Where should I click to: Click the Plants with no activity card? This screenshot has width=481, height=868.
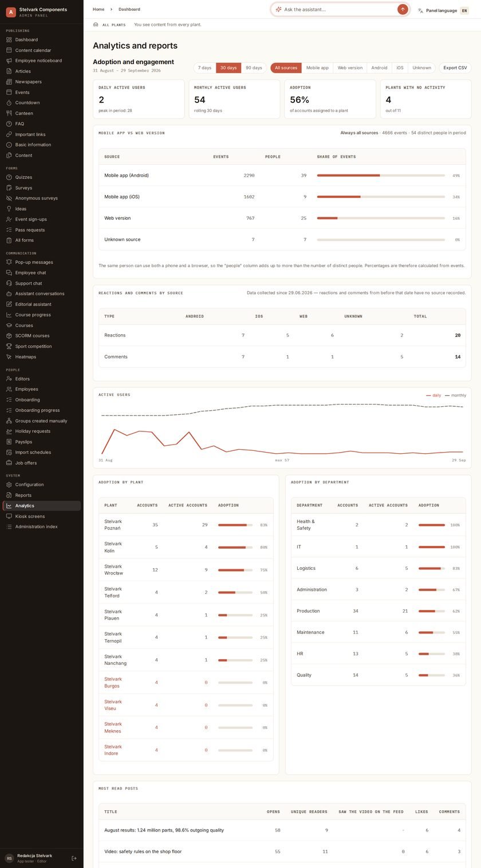tap(425, 99)
